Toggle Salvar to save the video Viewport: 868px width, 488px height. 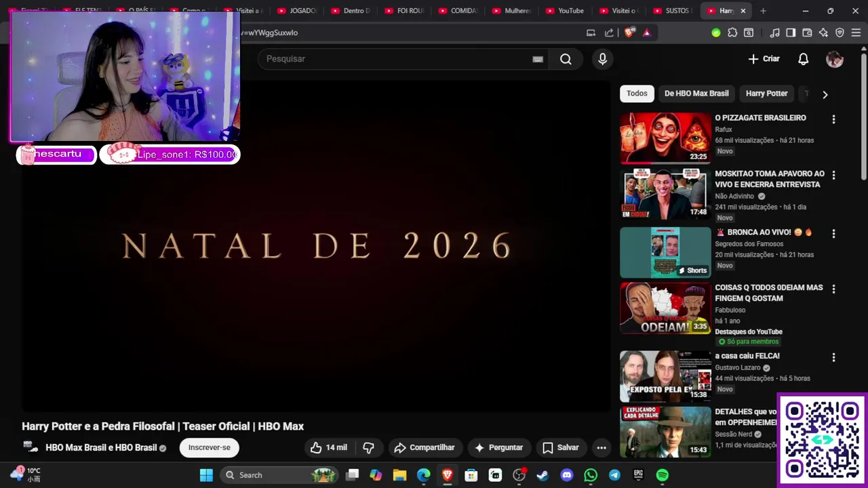pyautogui.click(x=560, y=447)
